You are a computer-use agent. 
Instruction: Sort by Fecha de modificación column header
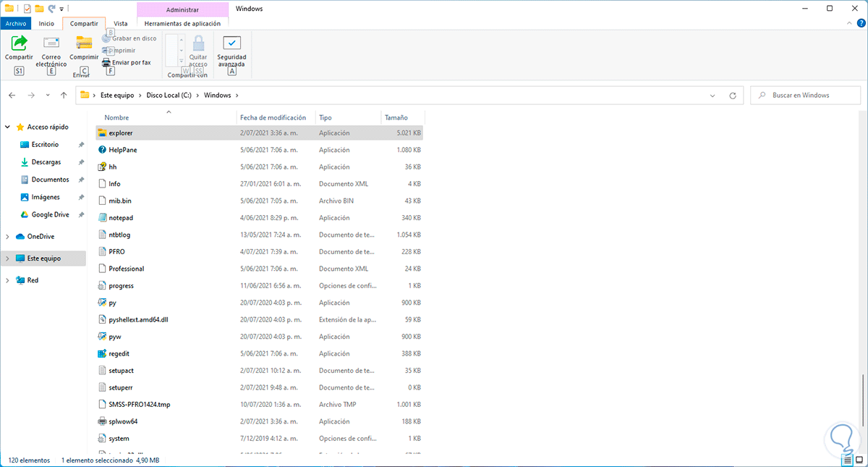(276, 117)
